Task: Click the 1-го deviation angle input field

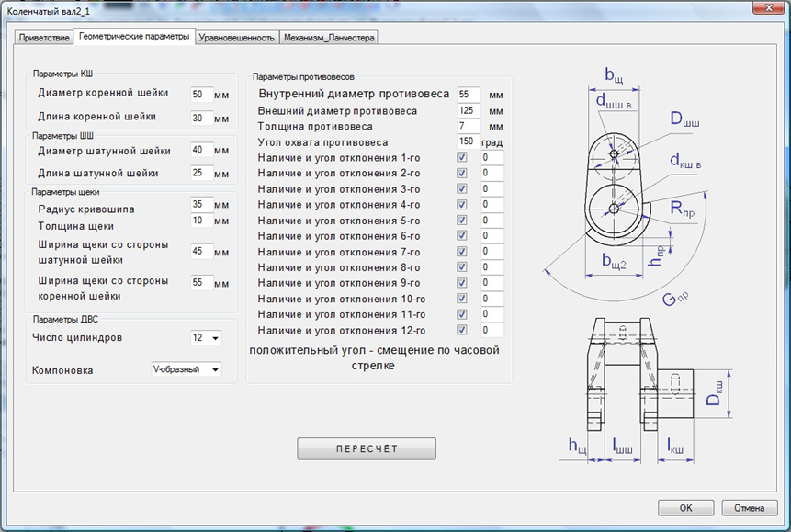Action: click(x=492, y=157)
